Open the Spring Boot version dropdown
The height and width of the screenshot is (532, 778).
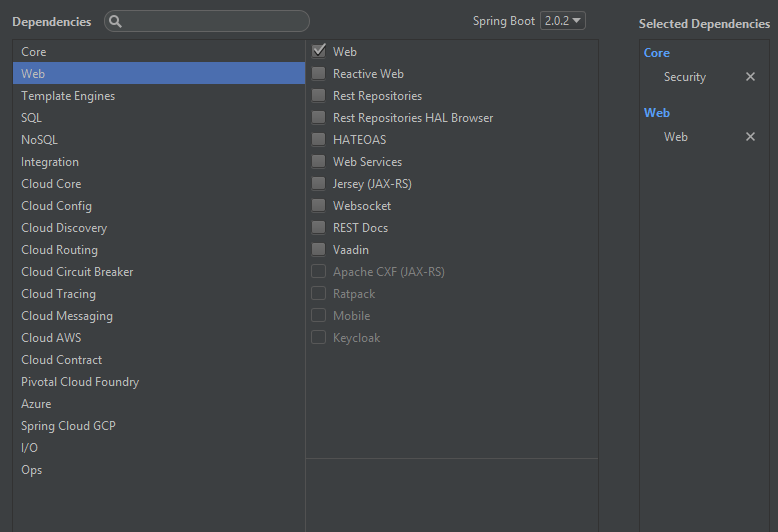tap(562, 21)
